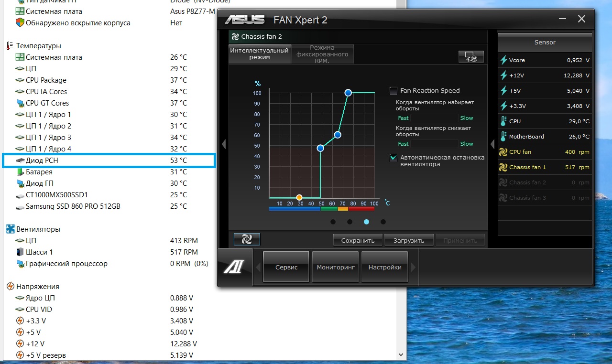Click the CPU fan icon in Sensor panel
This screenshot has width=612, height=364.
(x=503, y=152)
